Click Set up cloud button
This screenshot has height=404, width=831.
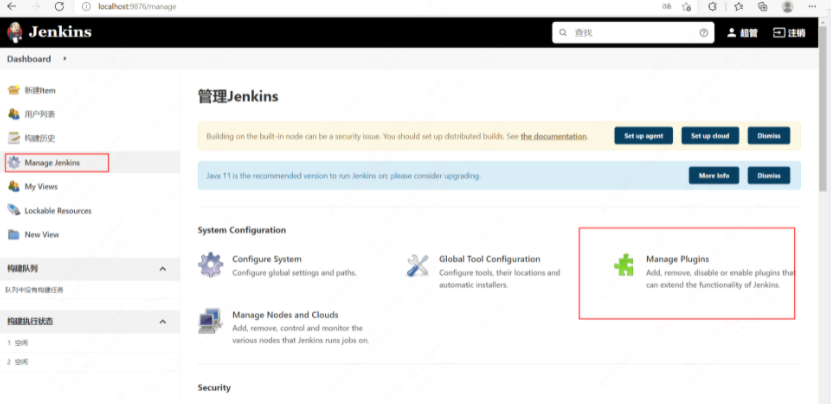(710, 136)
